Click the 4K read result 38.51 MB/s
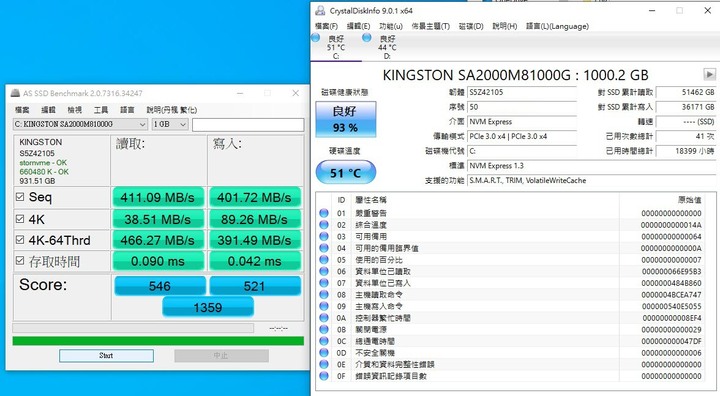 158,219
